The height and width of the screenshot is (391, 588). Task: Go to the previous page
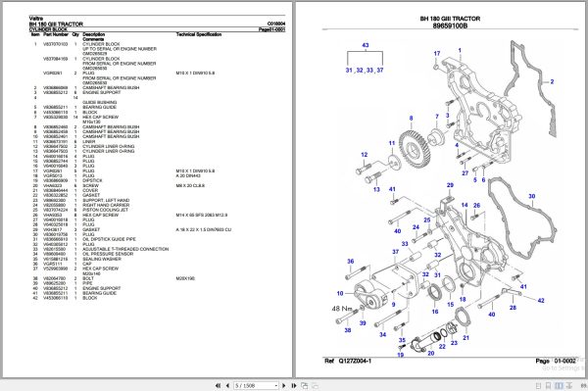coord(227,385)
